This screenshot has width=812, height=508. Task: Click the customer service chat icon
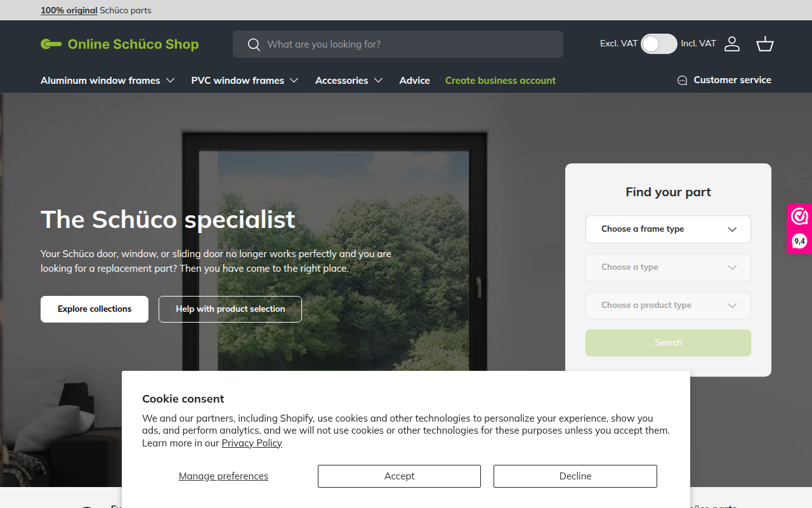tap(683, 81)
